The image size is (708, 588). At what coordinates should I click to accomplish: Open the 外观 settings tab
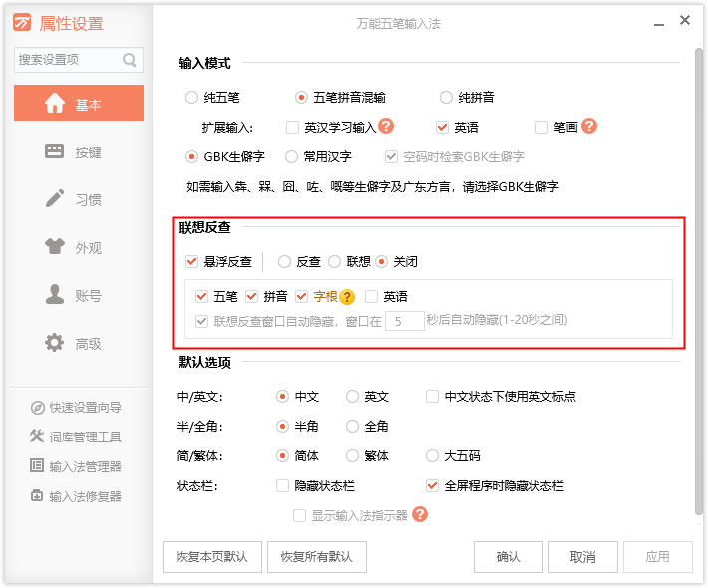click(78, 248)
